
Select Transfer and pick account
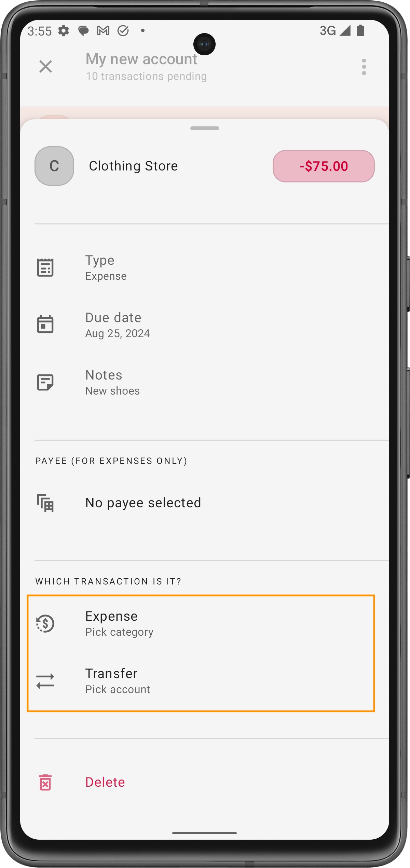[201, 681]
